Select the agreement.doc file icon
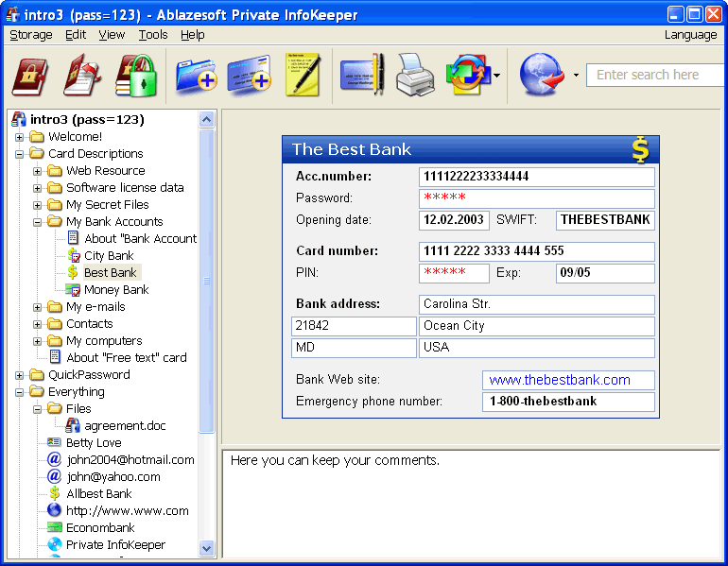Viewport: 728px width, 566px height. (73, 425)
